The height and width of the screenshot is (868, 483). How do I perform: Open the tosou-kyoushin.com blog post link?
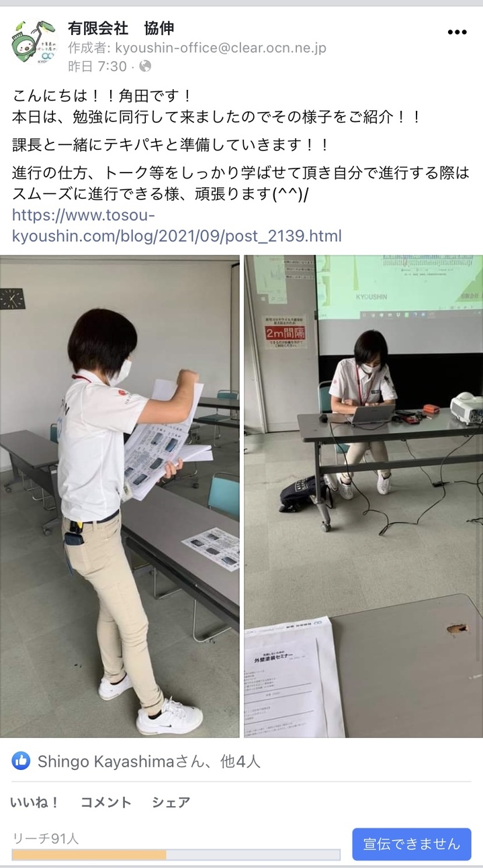[177, 226]
